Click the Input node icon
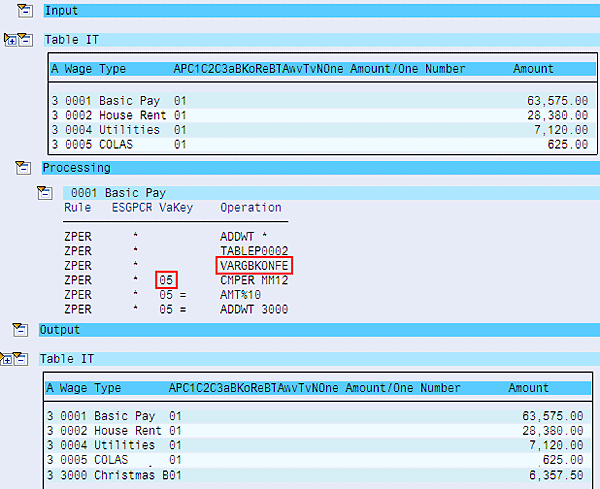The image size is (600, 489). pos(25,10)
